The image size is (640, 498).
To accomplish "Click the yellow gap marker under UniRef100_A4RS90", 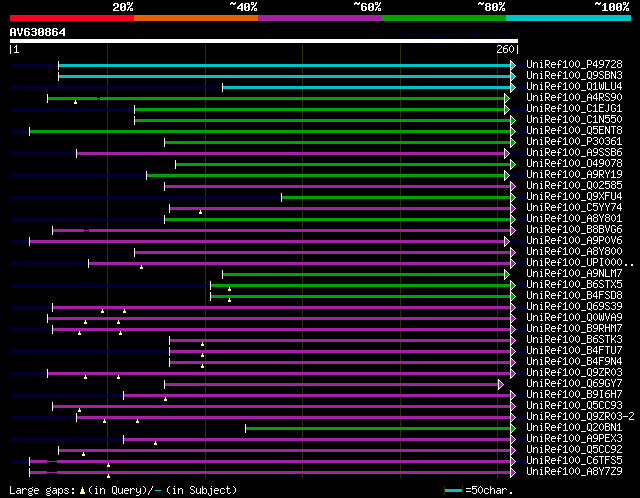I will click(76, 102).
